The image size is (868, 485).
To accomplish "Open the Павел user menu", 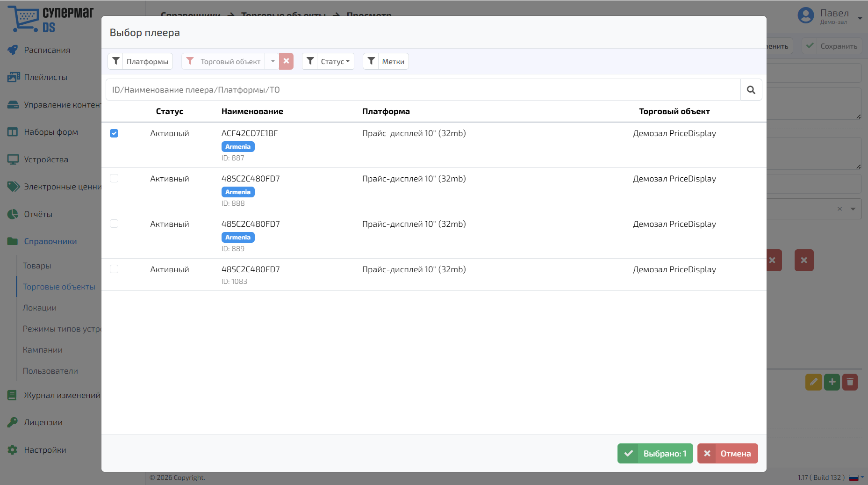I will pos(830,17).
